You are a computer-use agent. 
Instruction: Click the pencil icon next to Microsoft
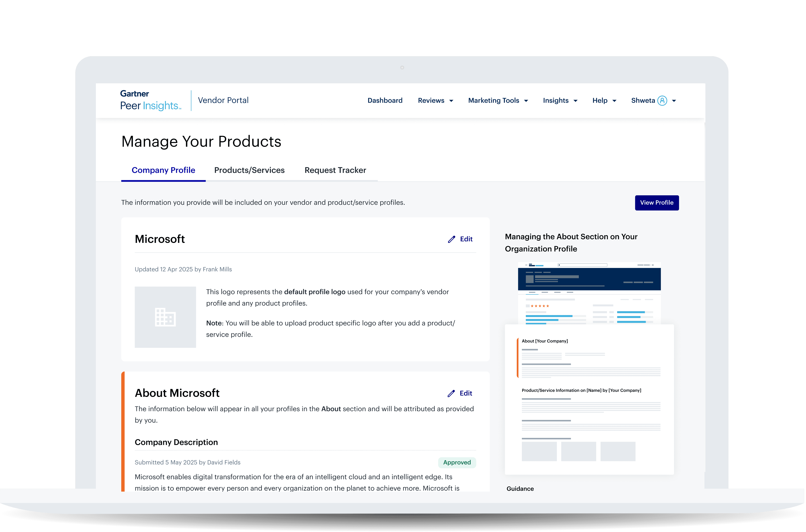451,239
